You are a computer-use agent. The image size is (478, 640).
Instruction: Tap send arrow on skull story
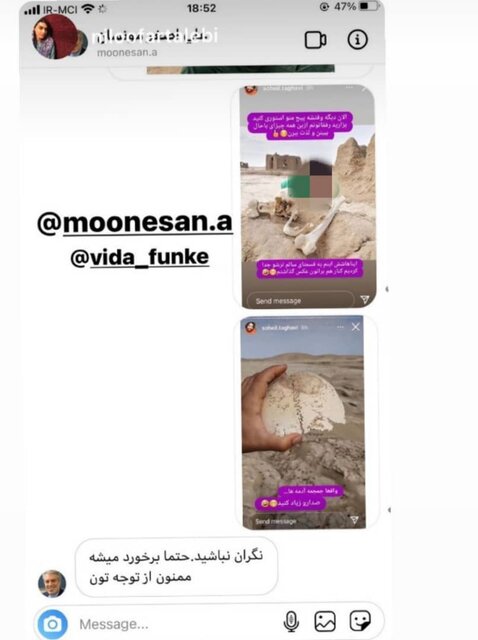pyautogui.click(x=354, y=520)
